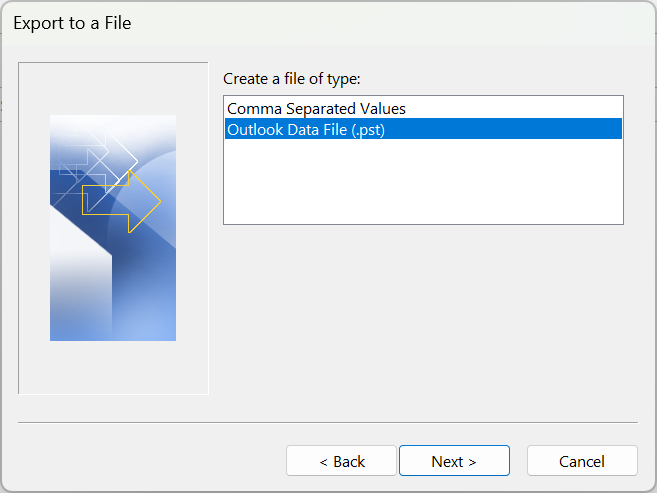657x493 pixels.
Task: Go to the next export step
Action: click(454, 461)
